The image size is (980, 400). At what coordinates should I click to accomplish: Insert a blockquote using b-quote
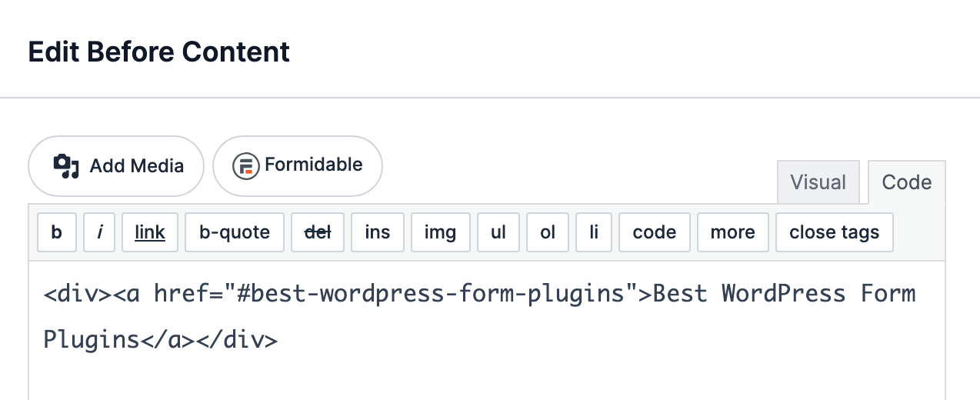point(235,232)
